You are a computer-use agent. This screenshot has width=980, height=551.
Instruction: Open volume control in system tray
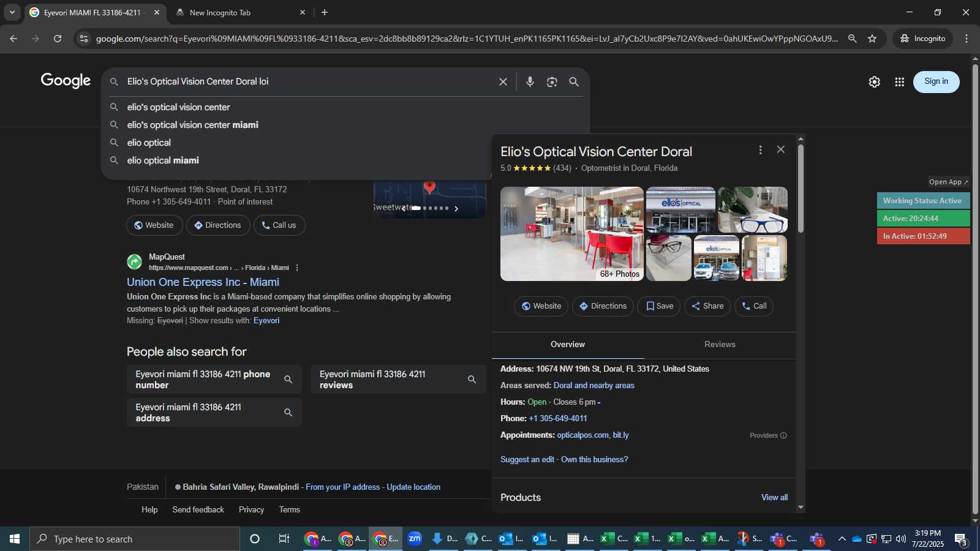click(900, 539)
